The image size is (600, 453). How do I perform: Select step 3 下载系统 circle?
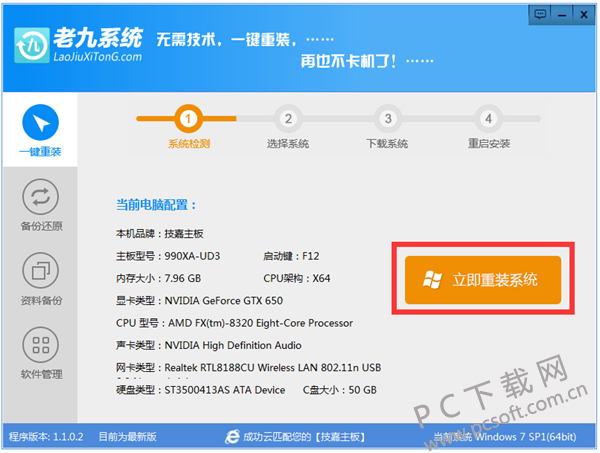pyautogui.click(x=388, y=119)
